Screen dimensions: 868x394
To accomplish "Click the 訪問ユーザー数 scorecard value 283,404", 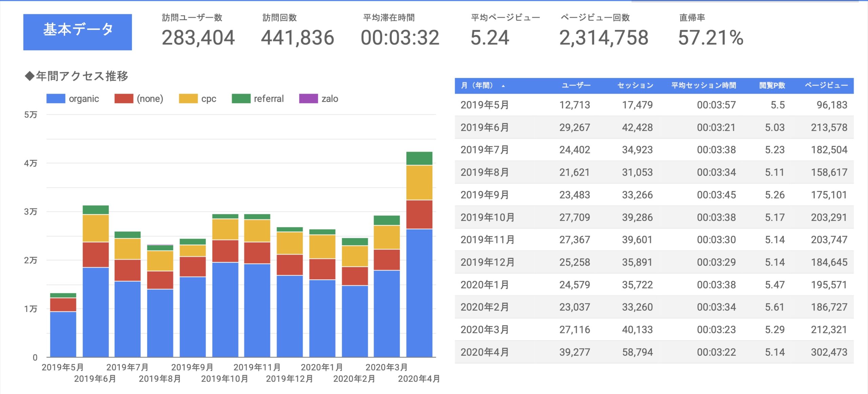I will 198,38.
